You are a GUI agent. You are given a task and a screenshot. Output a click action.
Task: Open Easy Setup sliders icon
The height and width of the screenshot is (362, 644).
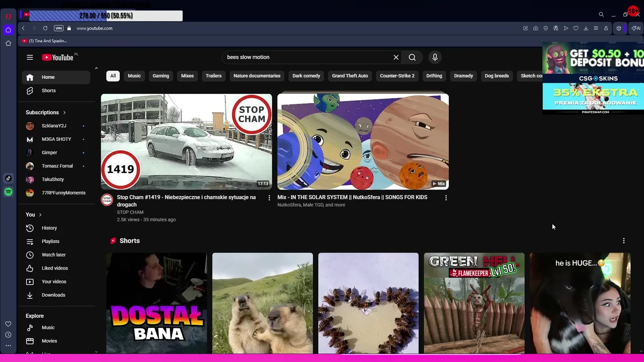(596, 28)
